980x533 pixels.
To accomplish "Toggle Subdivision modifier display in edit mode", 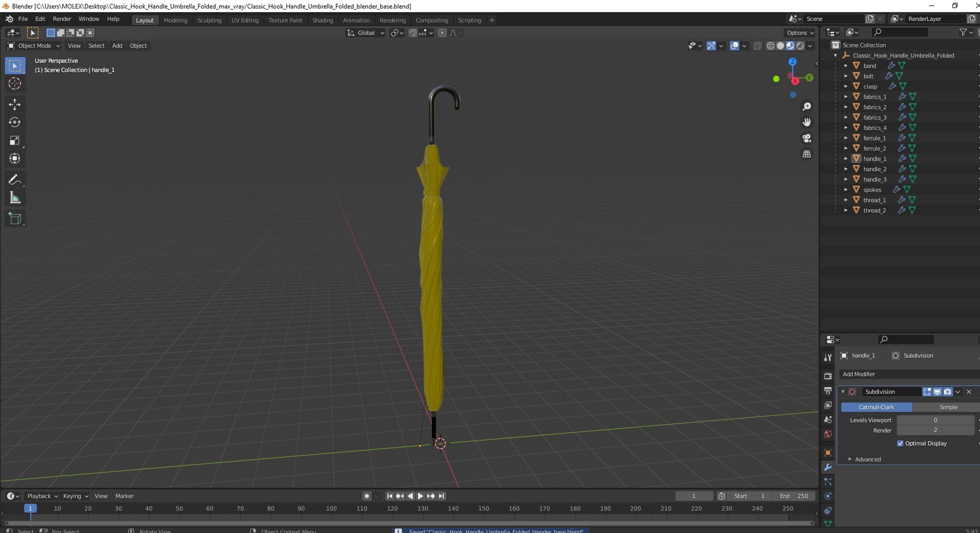I will 927,392.
